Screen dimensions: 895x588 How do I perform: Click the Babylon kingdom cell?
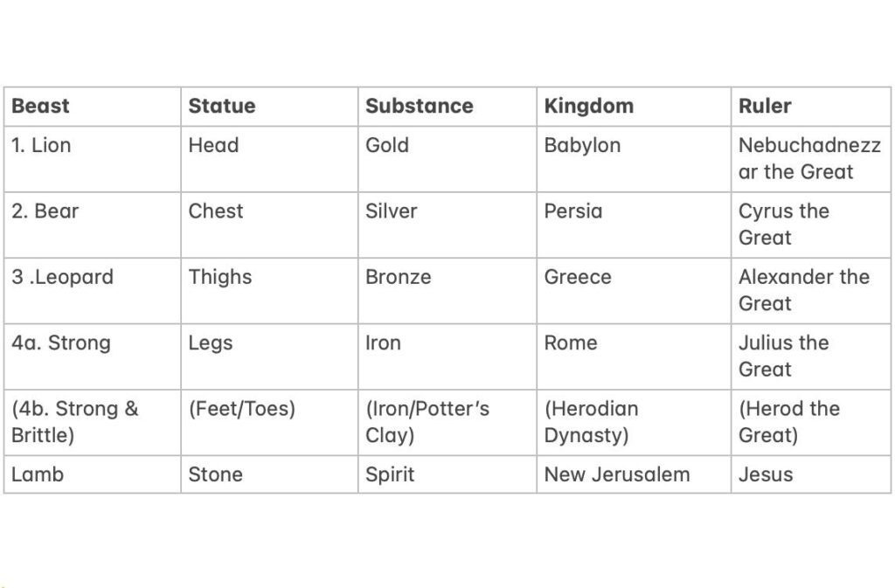[x=582, y=145]
